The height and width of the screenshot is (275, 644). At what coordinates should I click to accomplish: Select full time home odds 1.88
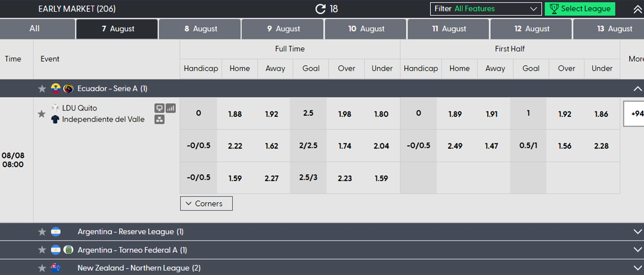point(235,114)
